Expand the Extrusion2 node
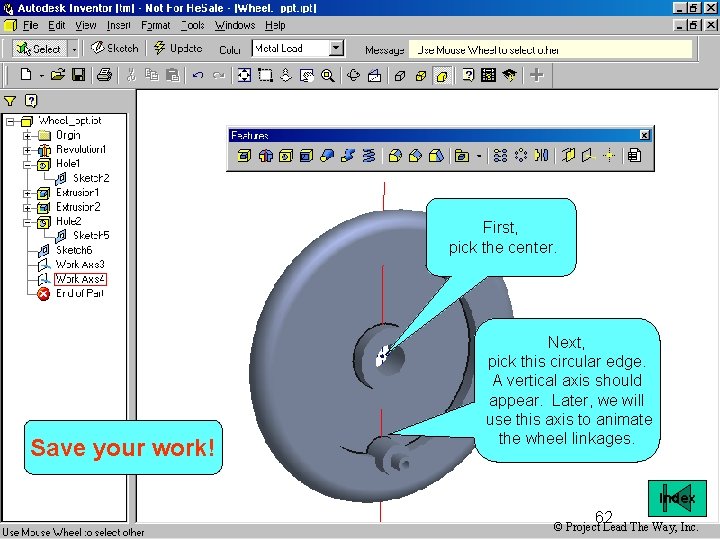 point(27,208)
